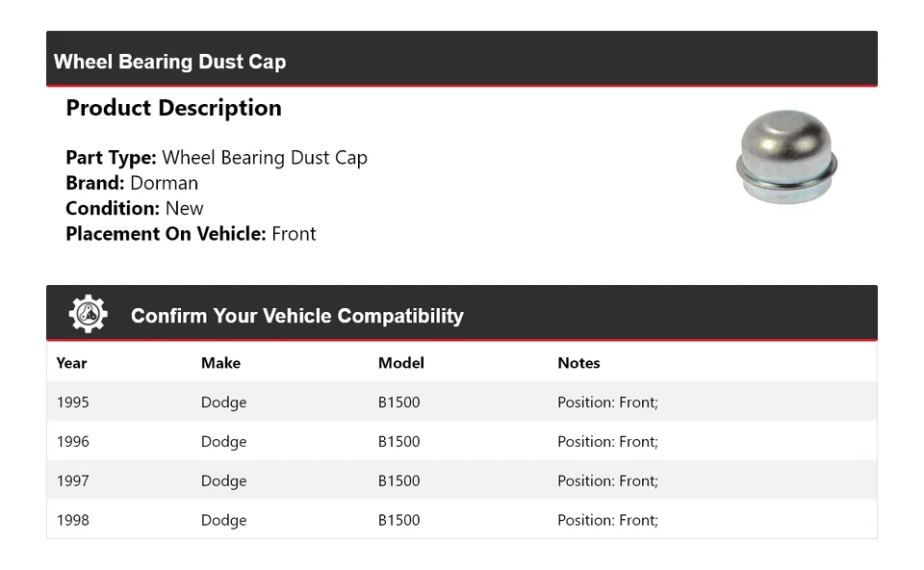924x570 pixels.
Task: Click the Make column header
Action: click(x=220, y=363)
